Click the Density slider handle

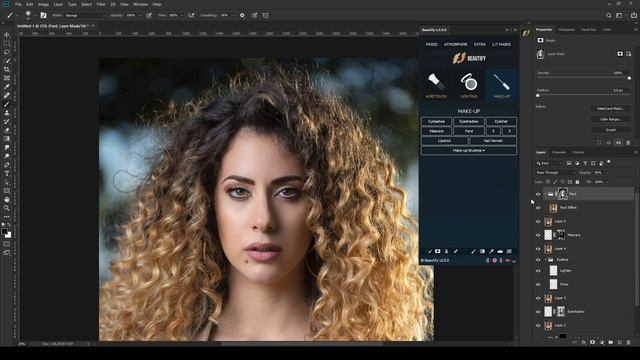[629, 78]
